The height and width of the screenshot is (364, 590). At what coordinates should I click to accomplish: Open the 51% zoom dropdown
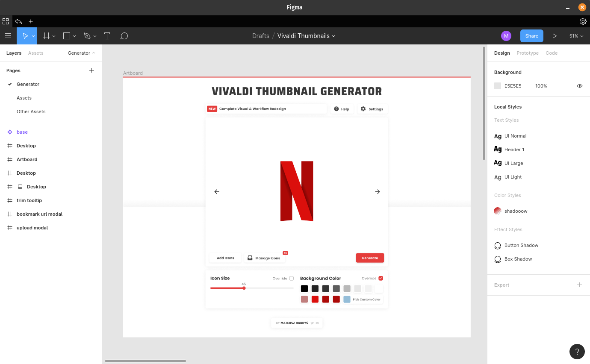coord(576,36)
